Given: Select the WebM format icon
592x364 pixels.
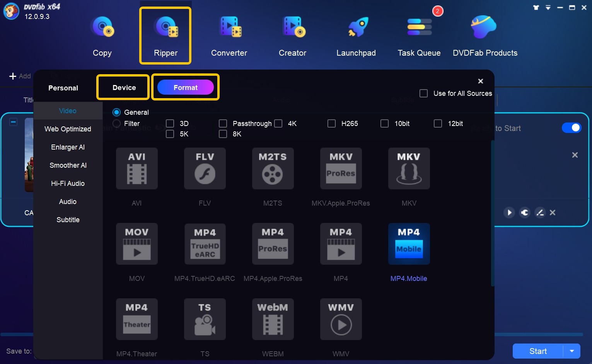Looking at the screenshot, I should click(x=273, y=319).
